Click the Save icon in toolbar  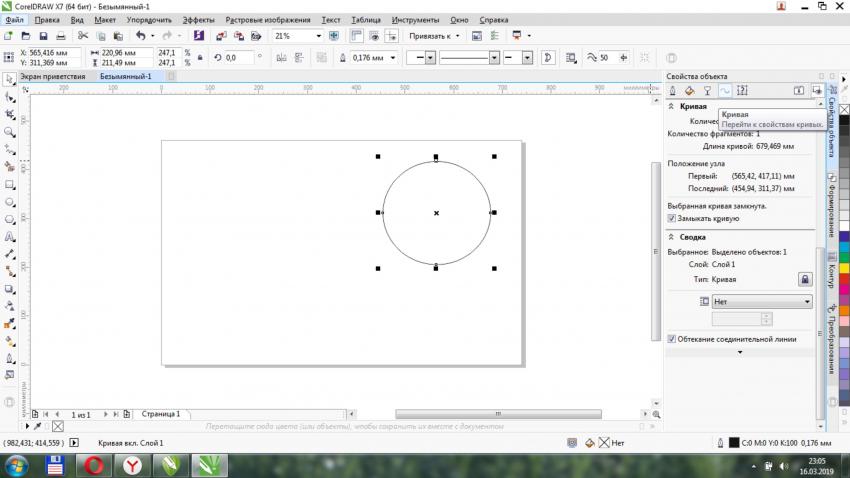42,36
